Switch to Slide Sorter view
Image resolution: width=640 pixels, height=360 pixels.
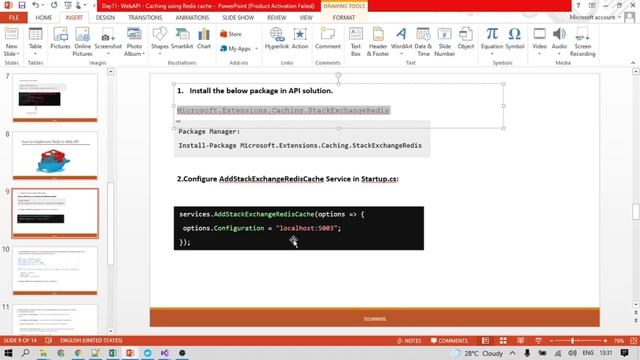point(503,340)
